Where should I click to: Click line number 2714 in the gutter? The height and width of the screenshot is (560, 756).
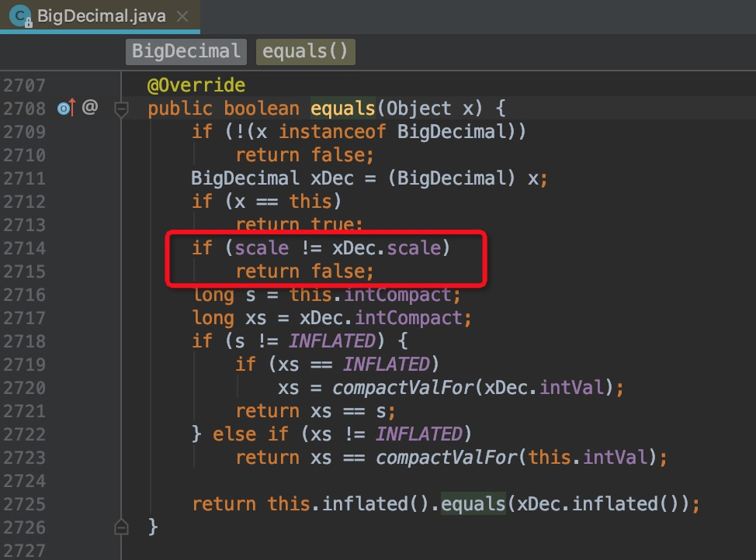click(24, 249)
